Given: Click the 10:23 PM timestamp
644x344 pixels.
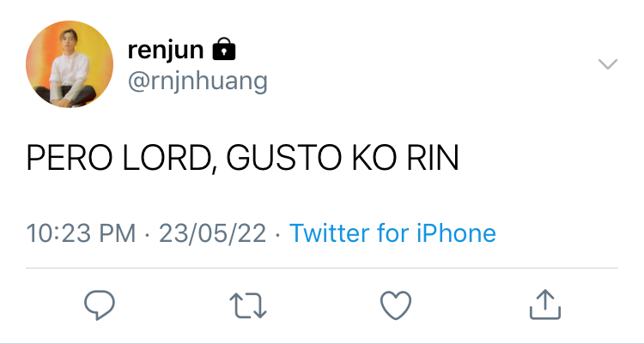Looking at the screenshot, I should coord(81,233).
